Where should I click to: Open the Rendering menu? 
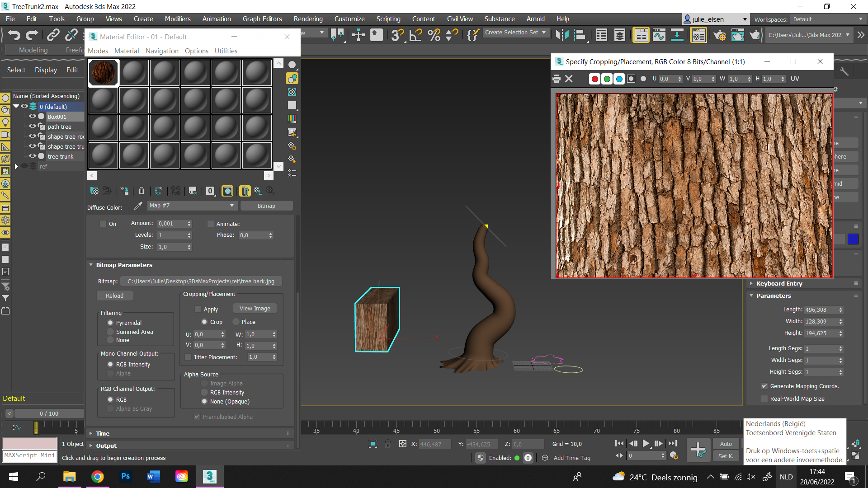pos(308,19)
